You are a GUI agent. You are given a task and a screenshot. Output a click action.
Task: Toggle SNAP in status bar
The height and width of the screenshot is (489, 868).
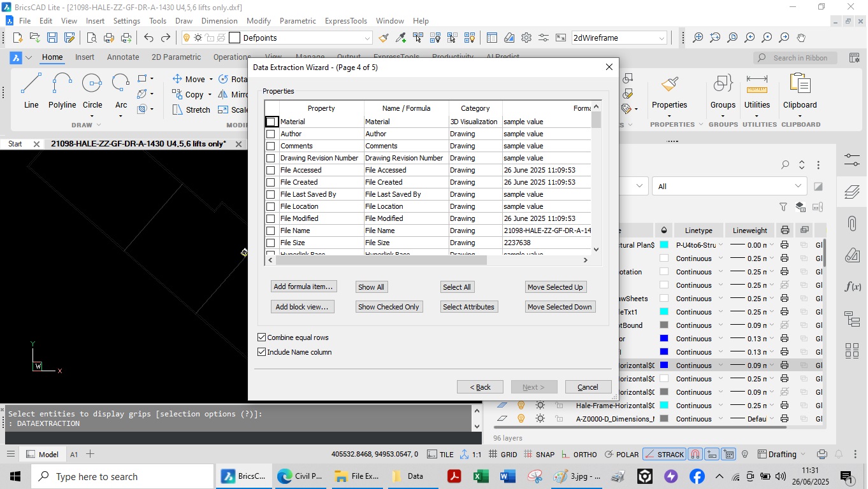pos(539,455)
